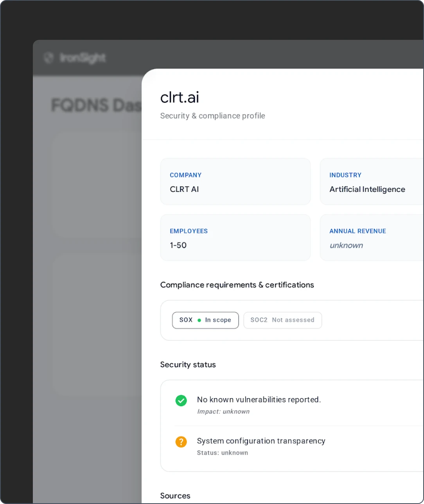The width and height of the screenshot is (424, 504).
Task: Click the Security & compliance profile subtitle
Action: click(x=213, y=116)
